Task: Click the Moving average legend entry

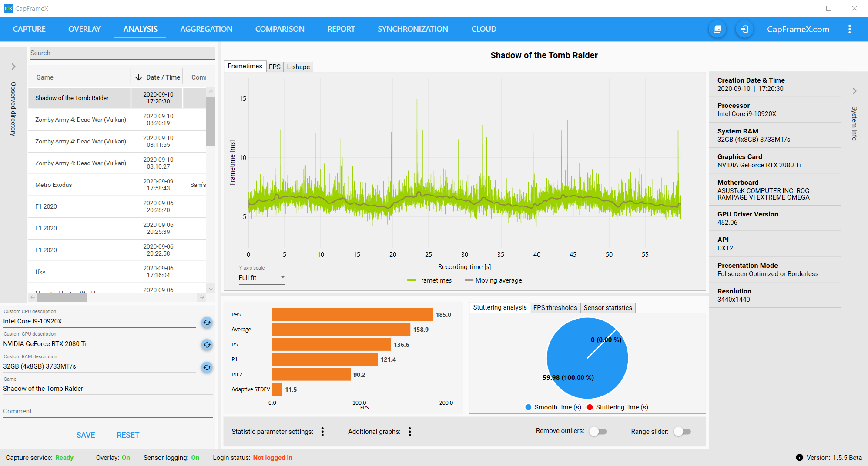Action: pyautogui.click(x=493, y=280)
